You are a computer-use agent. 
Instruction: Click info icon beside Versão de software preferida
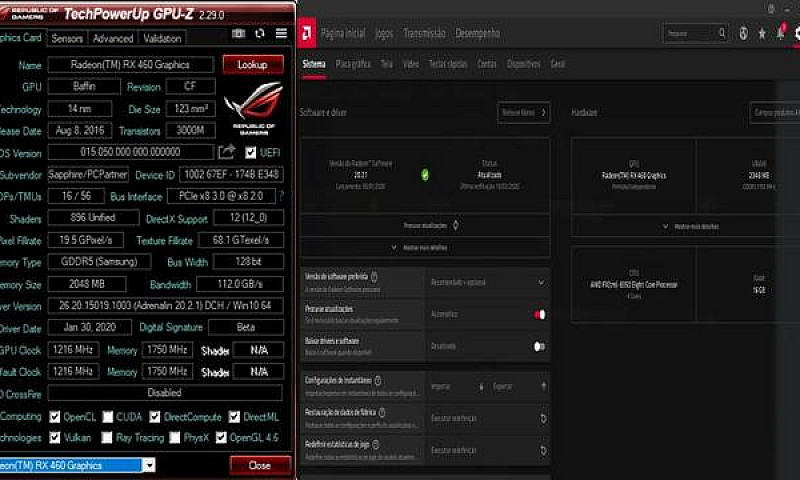click(x=374, y=276)
